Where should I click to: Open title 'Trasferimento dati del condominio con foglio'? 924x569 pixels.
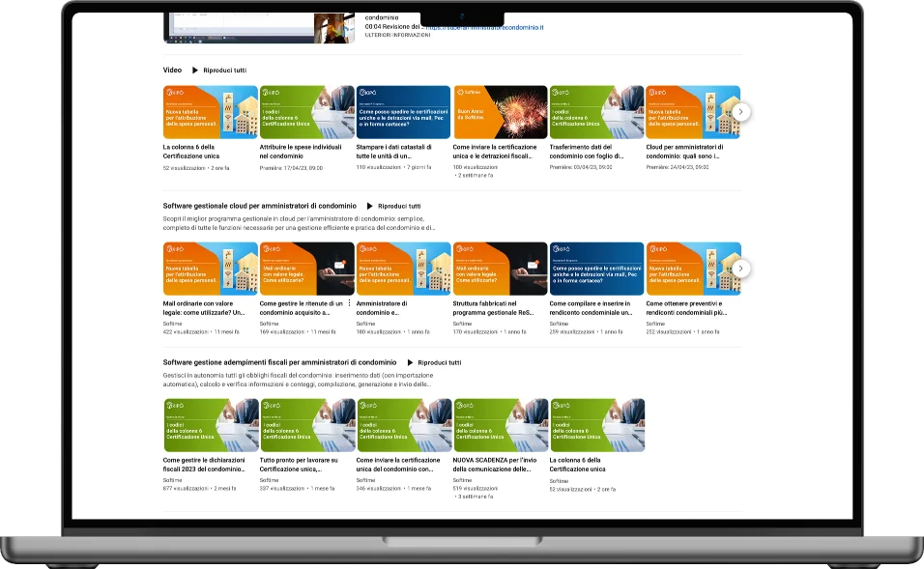click(587, 152)
